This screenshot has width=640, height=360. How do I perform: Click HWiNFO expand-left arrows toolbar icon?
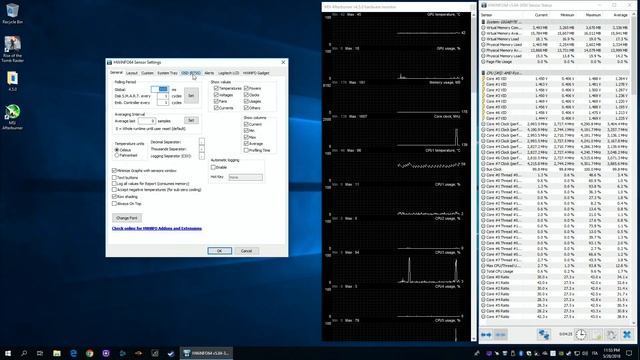[486, 335]
